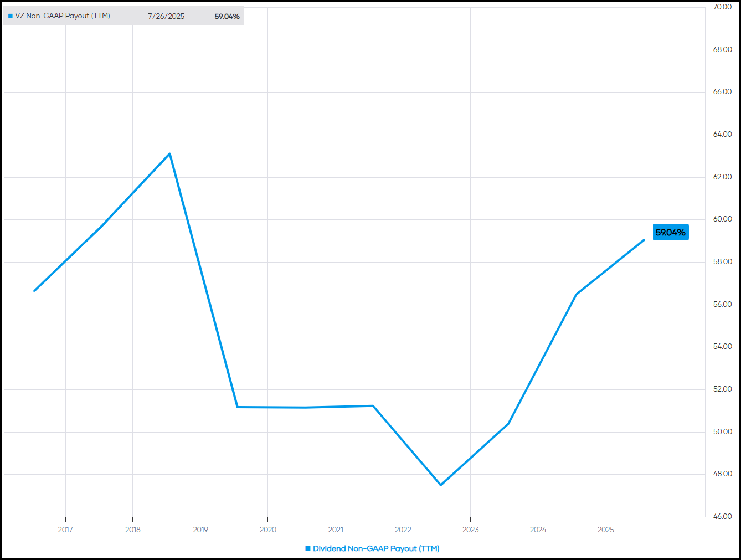Click the peak point of the payout line
The width and height of the screenshot is (741, 560).
point(169,153)
